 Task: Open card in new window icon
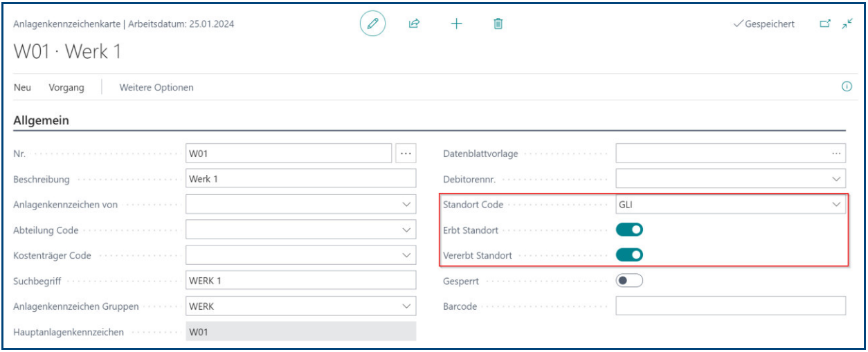coord(824,24)
